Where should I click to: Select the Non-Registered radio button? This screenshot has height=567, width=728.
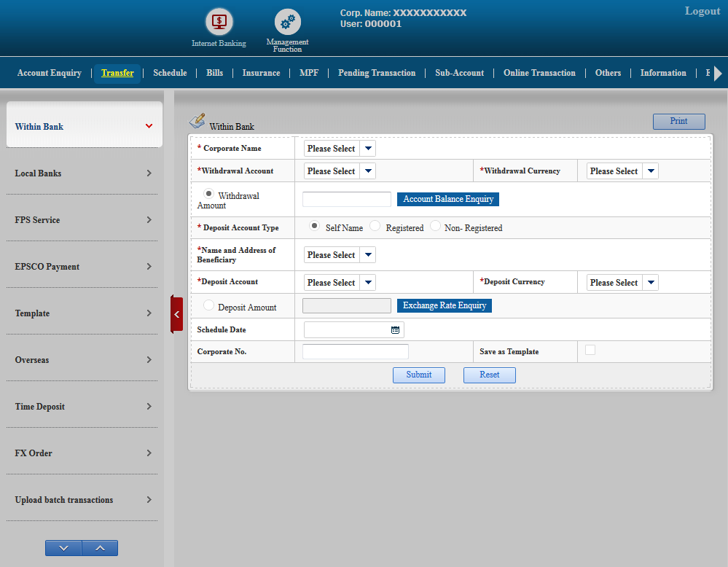coord(435,227)
